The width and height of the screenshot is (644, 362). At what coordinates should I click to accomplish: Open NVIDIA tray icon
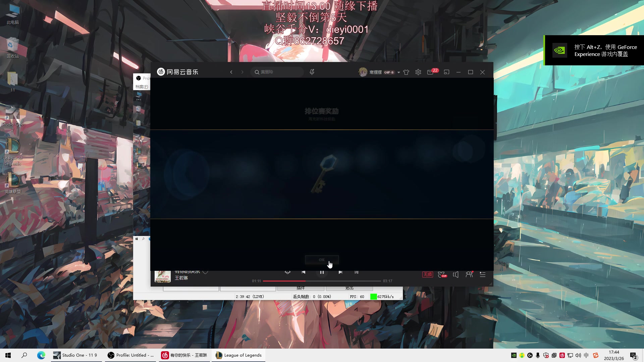[514, 355]
